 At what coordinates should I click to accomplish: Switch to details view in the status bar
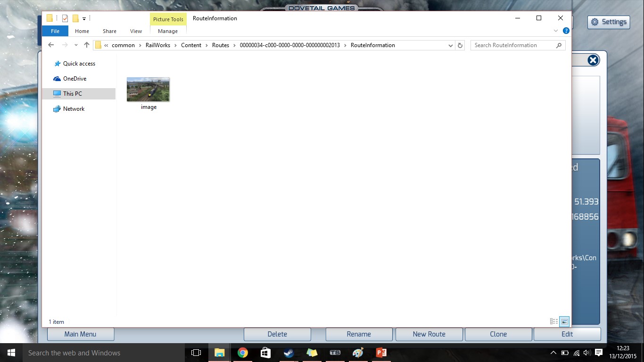pos(554,321)
